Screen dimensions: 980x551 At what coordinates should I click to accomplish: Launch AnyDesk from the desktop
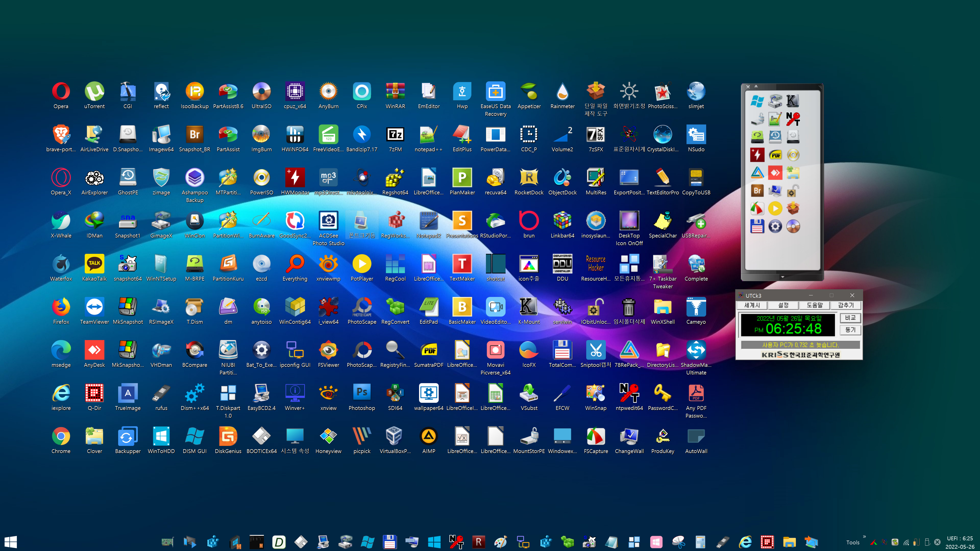pos(94,354)
